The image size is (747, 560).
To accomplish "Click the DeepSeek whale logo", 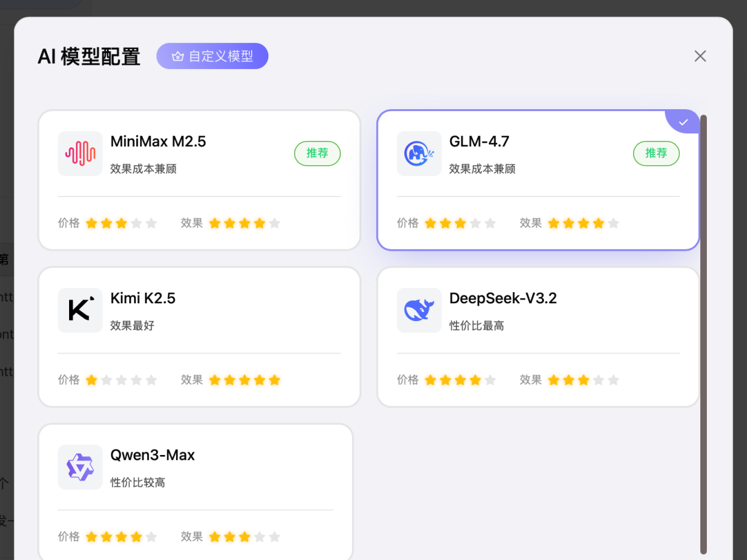I will coord(419,310).
